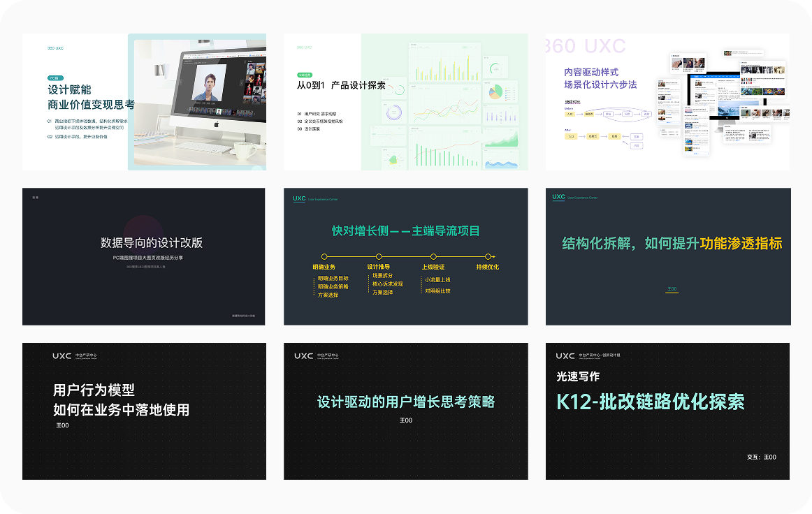The width and height of the screenshot is (812, 514).
Task: Click the 360 UXC label above 设计赋能
Action: point(55,48)
